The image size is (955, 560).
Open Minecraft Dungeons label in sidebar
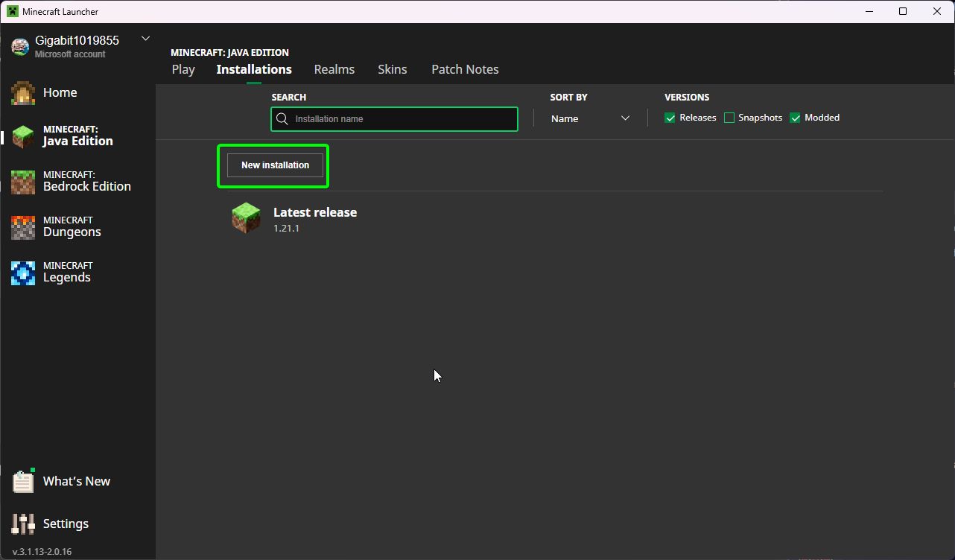(72, 226)
